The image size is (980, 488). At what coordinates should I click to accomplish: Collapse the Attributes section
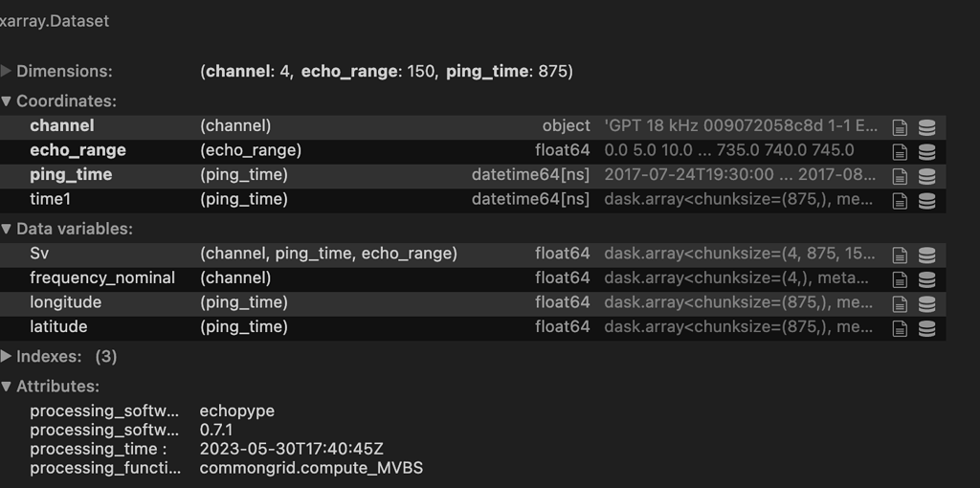pos(50,387)
